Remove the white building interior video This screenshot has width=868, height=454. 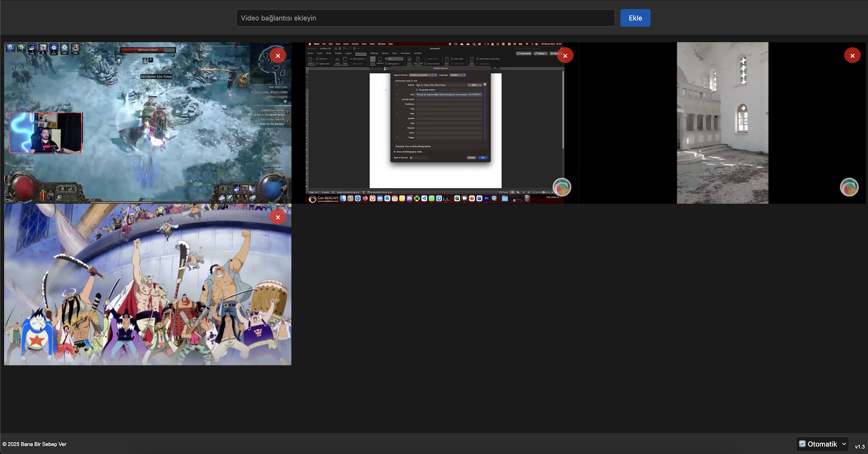pos(852,56)
